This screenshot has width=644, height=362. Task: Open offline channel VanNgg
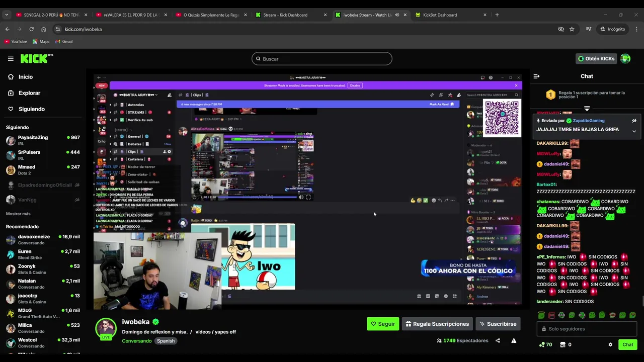[x=43, y=200]
